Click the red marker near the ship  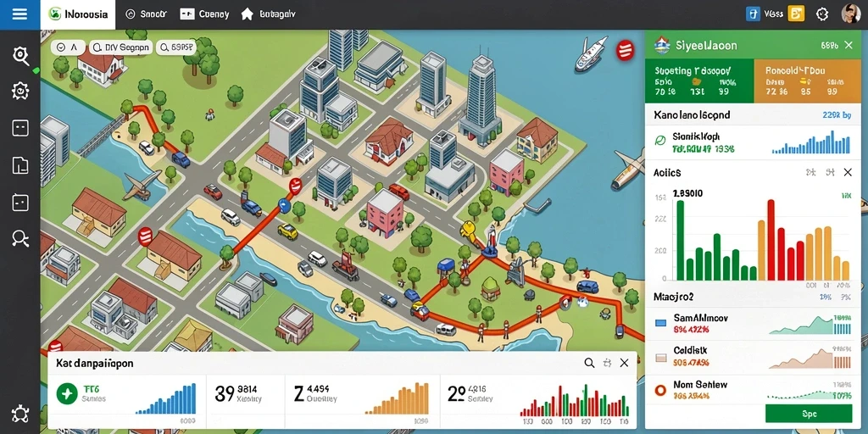625,50
